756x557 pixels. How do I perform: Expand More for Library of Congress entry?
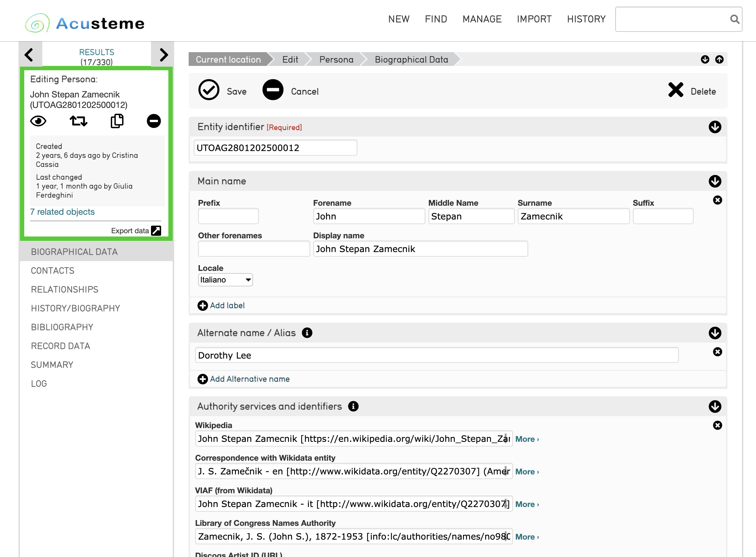[527, 537]
